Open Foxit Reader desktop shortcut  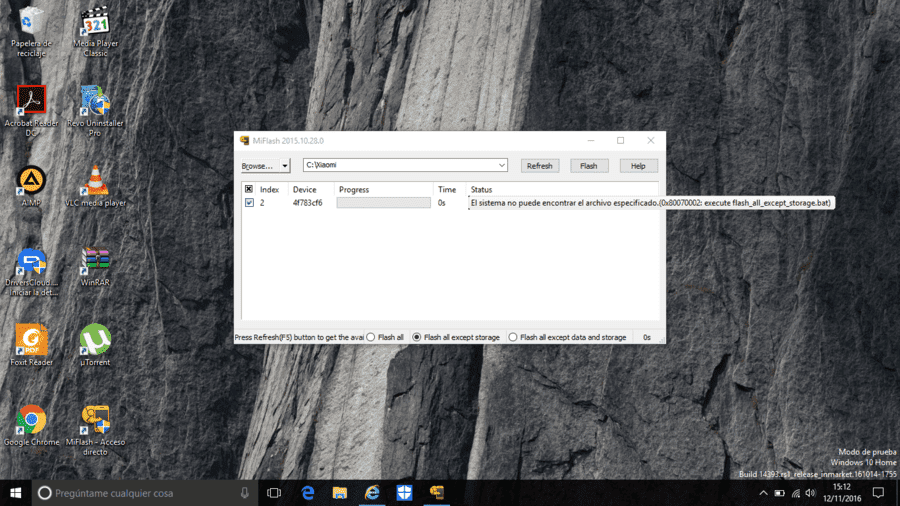click(x=31, y=345)
